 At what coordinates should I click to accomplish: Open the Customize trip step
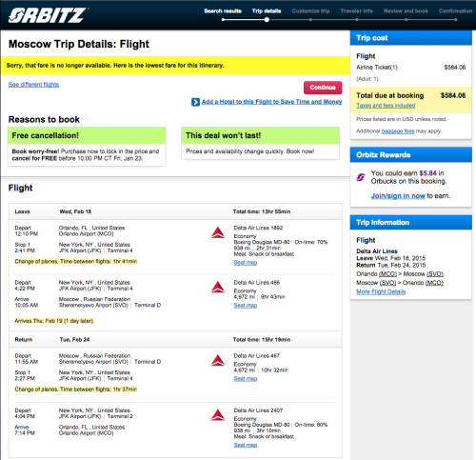click(x=310, y=10)
